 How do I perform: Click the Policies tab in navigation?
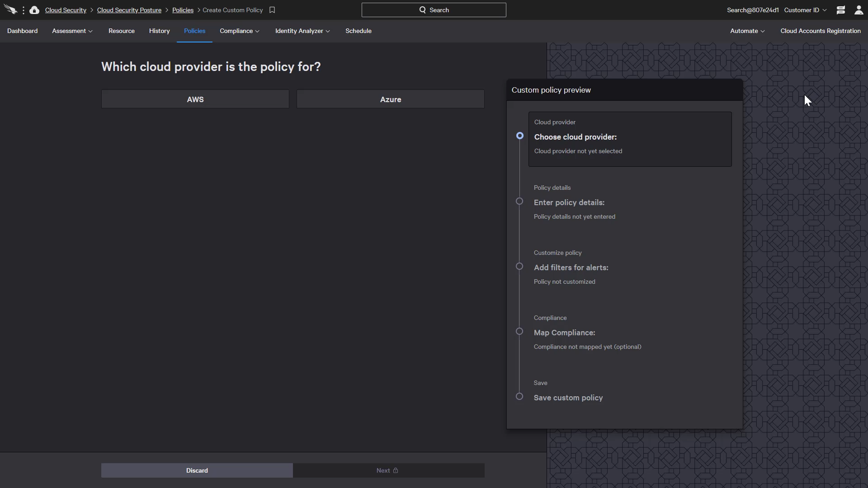tap(194, 30)
